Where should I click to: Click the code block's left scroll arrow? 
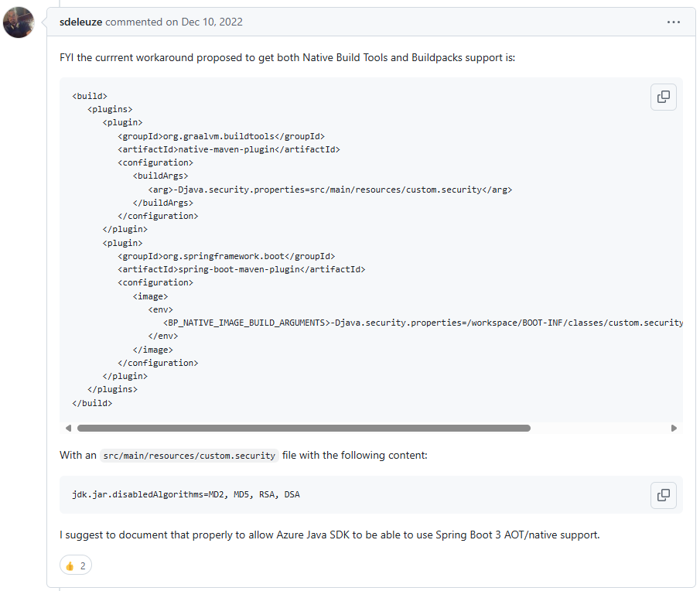click(68, 428)
